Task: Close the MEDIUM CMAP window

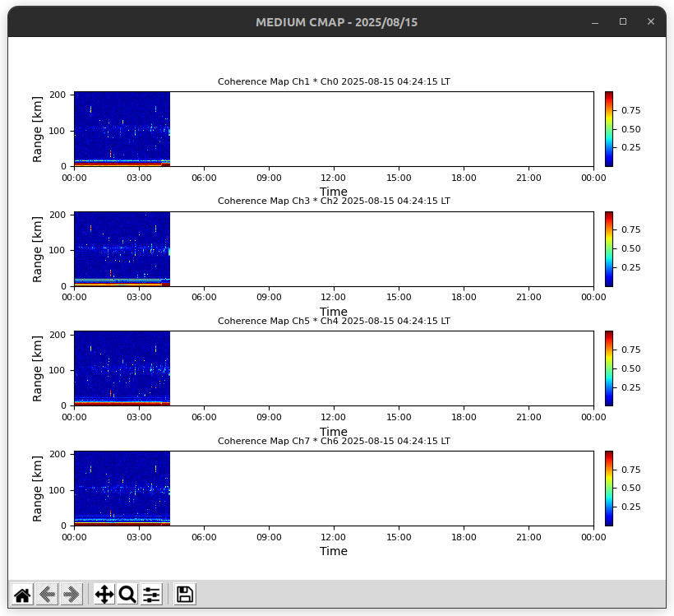Action: tap(651, 22)
